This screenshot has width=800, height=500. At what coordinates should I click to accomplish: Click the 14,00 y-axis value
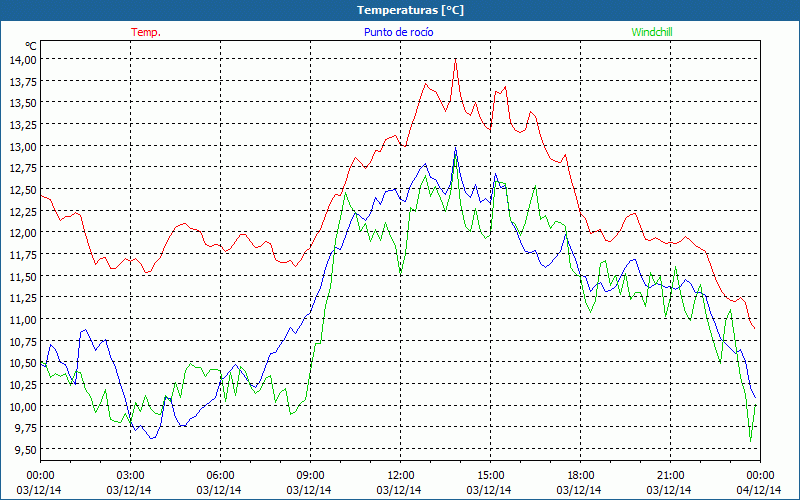tap(23, 59)
